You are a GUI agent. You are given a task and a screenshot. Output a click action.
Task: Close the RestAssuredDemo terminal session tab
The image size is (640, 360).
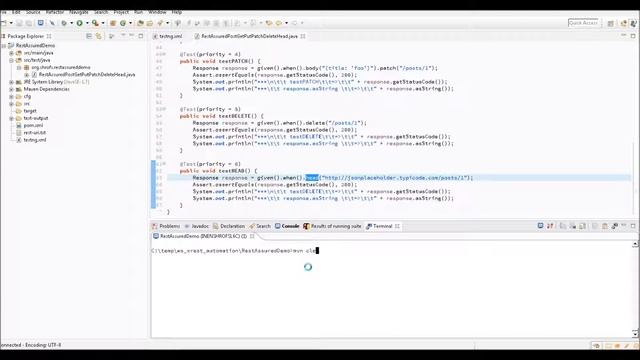[252, 236]
